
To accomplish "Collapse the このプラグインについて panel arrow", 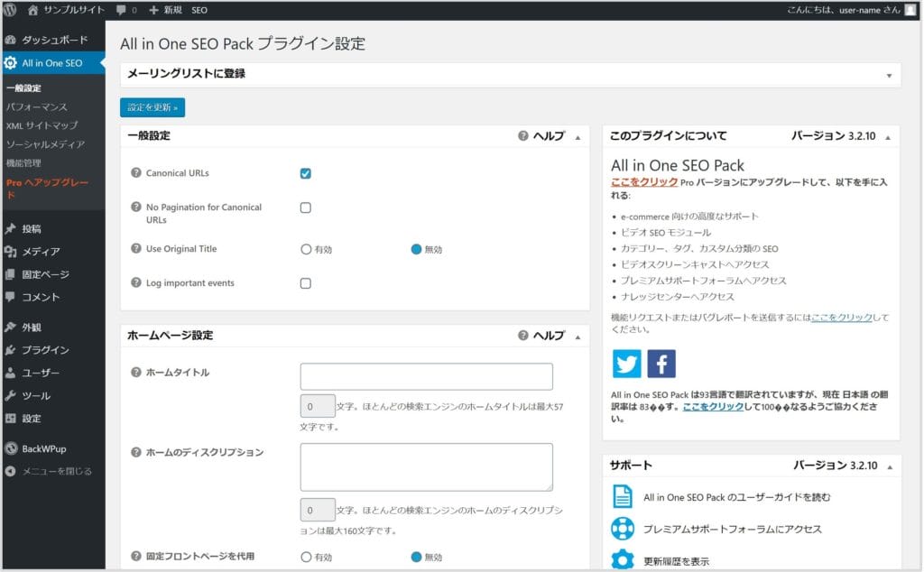I will click(x=888, y=137).
